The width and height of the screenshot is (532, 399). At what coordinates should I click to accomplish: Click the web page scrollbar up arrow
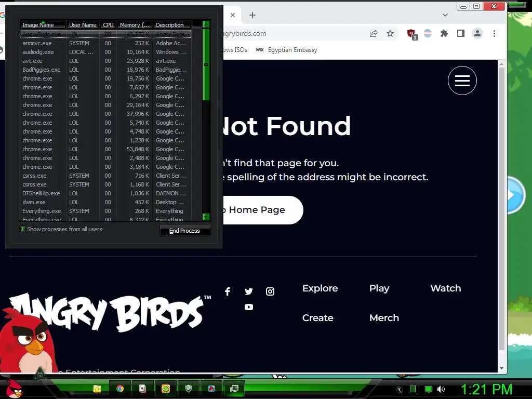[501, 64]
